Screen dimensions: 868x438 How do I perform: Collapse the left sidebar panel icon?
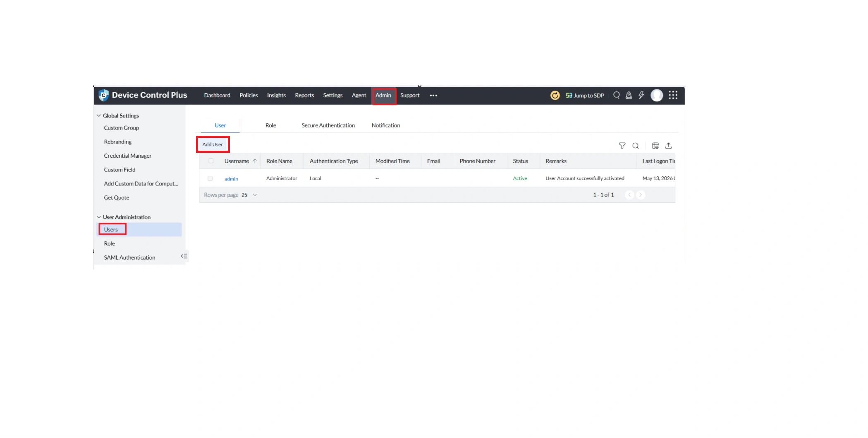[x=184, y=256]
